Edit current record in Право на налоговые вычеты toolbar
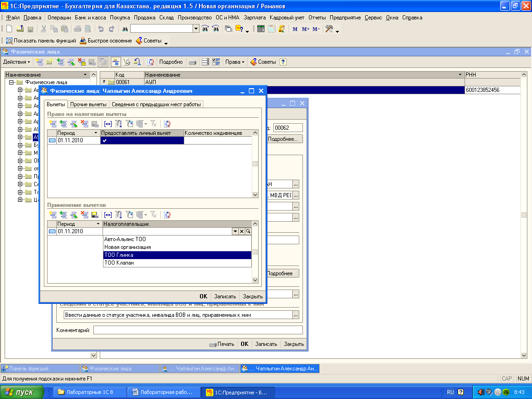532x399 pixels. [x=73, y=124]
